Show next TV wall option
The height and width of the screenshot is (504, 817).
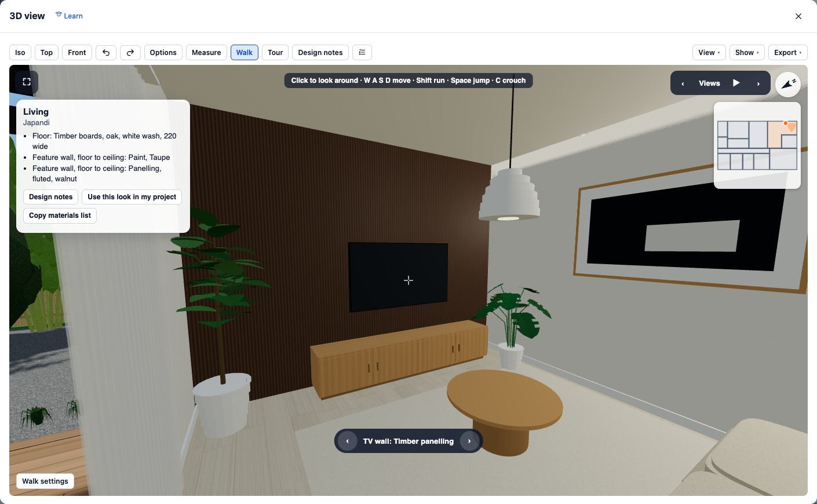pos(469,441)
